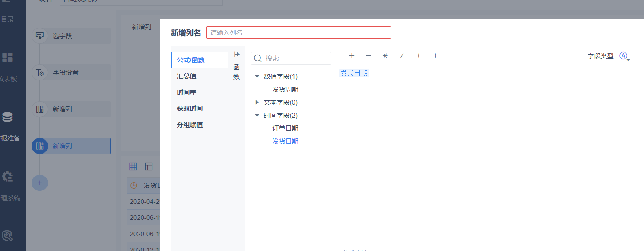Click the 选字段 step icon
The height and width of the screenshot is (251, 644).
[40, 36]
